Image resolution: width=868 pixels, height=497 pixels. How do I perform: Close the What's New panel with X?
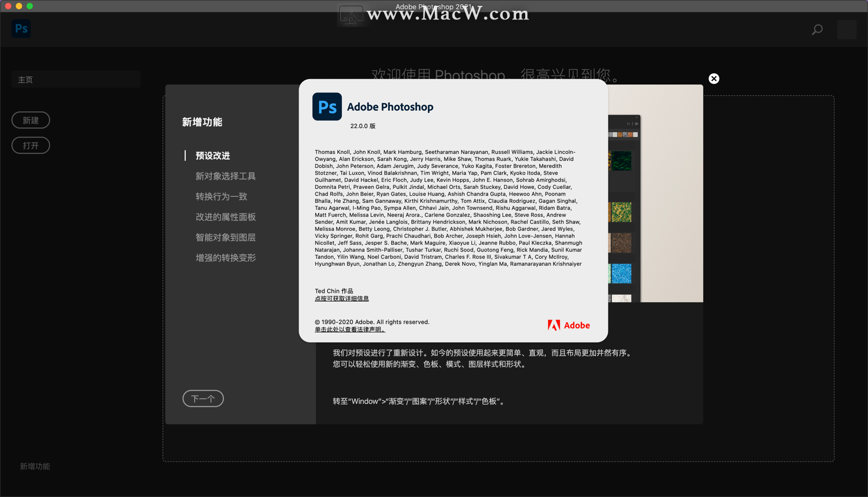pyautogui.click(x=714, y=79)
